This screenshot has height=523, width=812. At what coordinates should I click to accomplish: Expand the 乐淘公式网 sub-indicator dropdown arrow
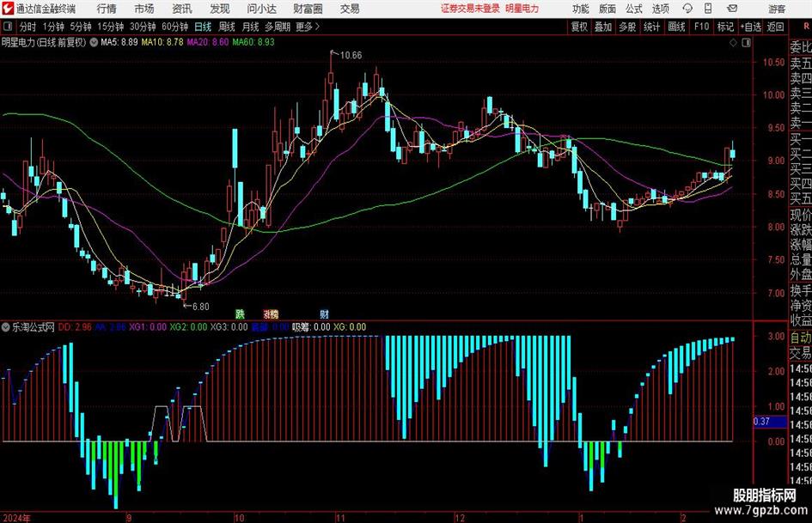tap(6, 327)
